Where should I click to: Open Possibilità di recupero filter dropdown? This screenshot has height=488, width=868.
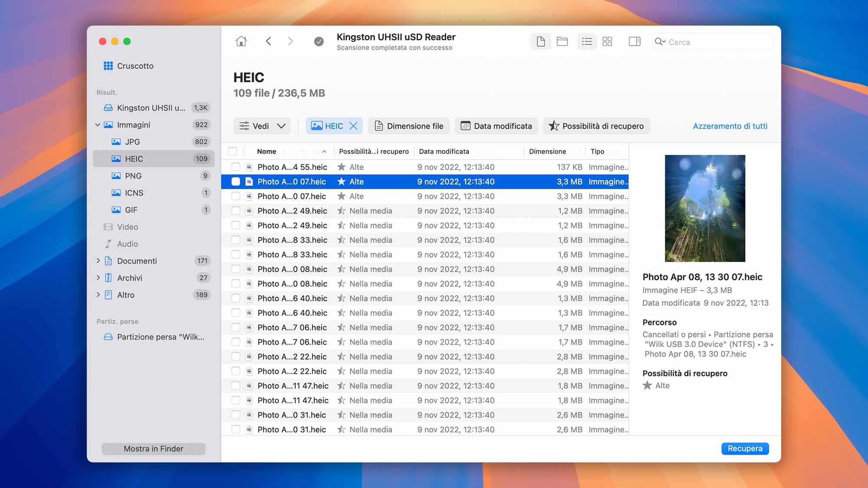coord(596,126)
